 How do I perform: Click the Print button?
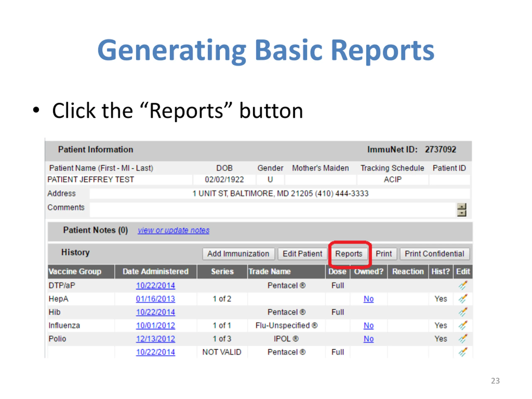[384, 254]
